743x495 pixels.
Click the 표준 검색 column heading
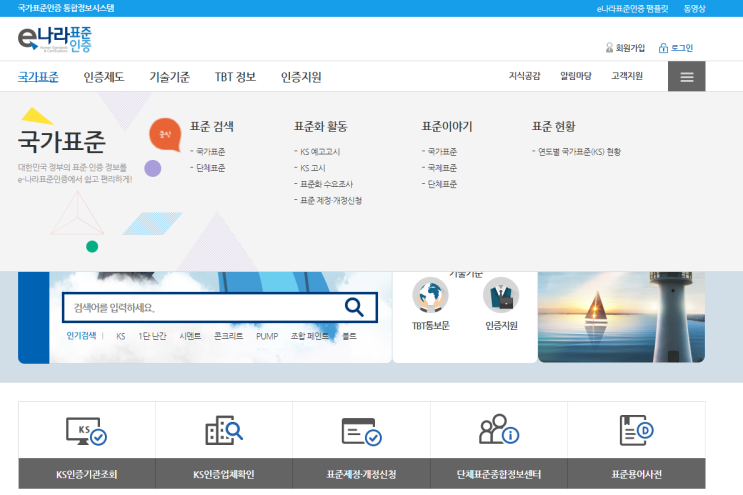click(x=212, y=126)
